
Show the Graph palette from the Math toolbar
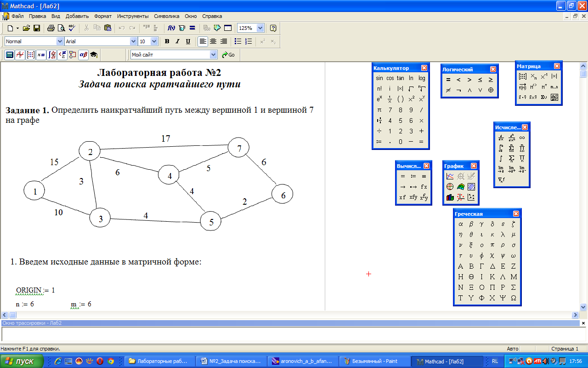[20, 55]
